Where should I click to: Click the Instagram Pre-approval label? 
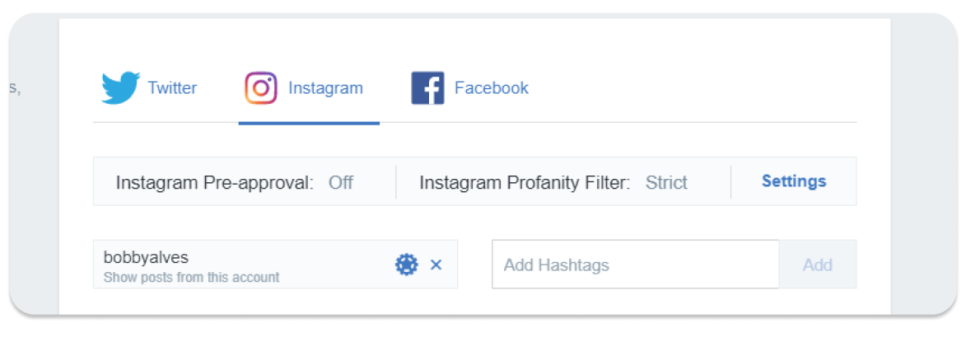(214, 183)
